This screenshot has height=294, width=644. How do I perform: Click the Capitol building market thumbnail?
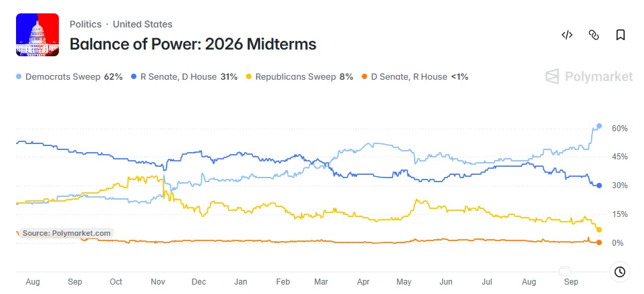click(x=37, y=35)
